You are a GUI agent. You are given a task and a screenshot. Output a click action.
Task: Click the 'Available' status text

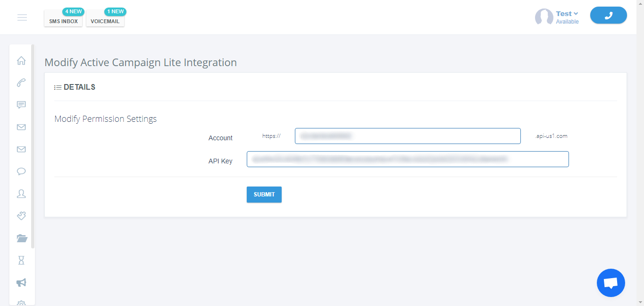point(567,22)
